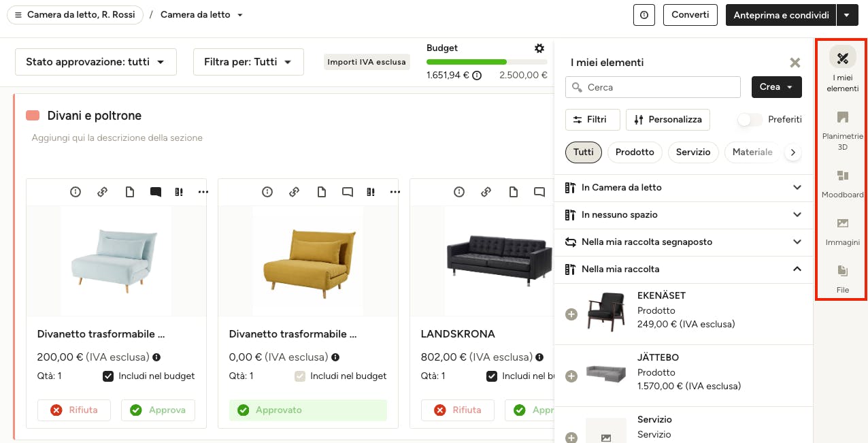The image size is (868, 443).
Task: Click the add icon next to JÄTTEBO
Action: [571, 376]
